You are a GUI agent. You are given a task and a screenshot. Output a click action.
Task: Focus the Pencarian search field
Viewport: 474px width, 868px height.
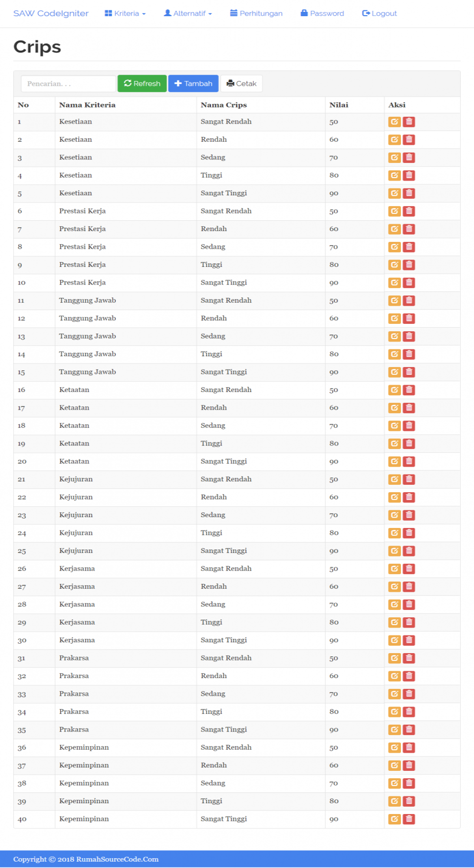tap(68, 83)
